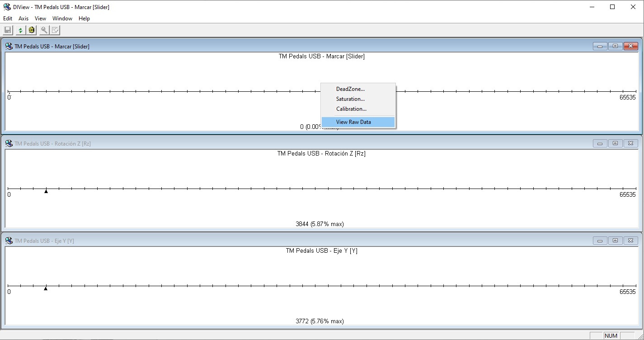Minimize the Marcar [Slider] child window
This screenshot has width=644, height=340.
600,46
